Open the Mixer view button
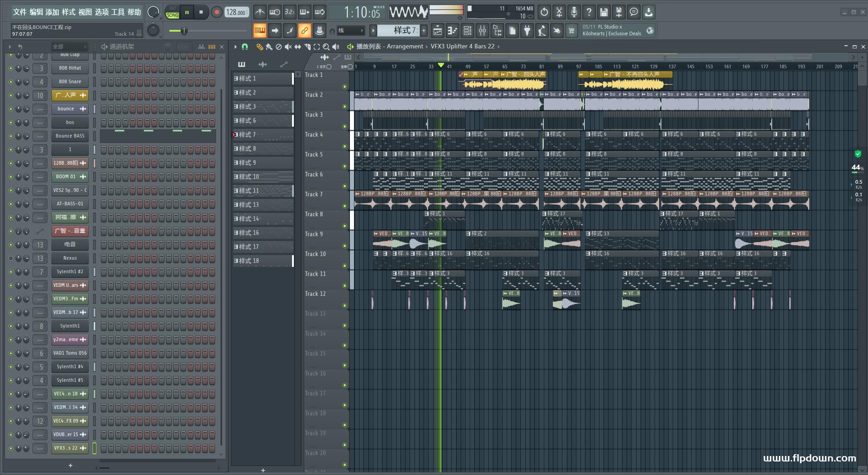 [482, 31]
